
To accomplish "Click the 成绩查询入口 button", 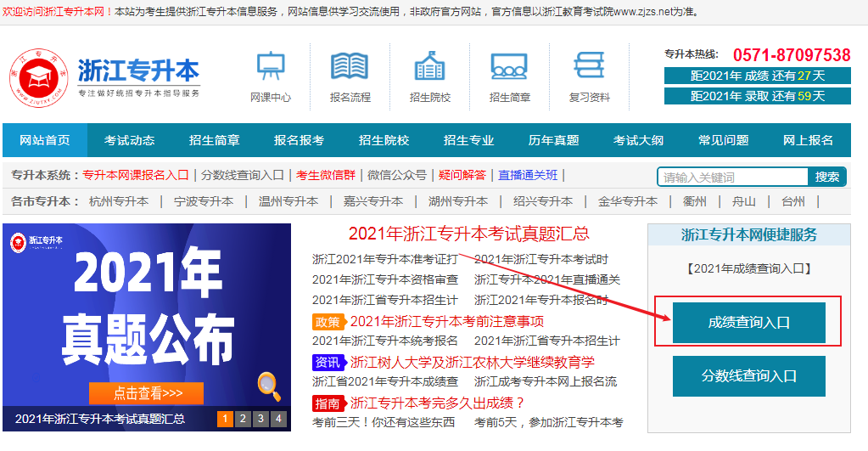I will (x=748, y=322).
